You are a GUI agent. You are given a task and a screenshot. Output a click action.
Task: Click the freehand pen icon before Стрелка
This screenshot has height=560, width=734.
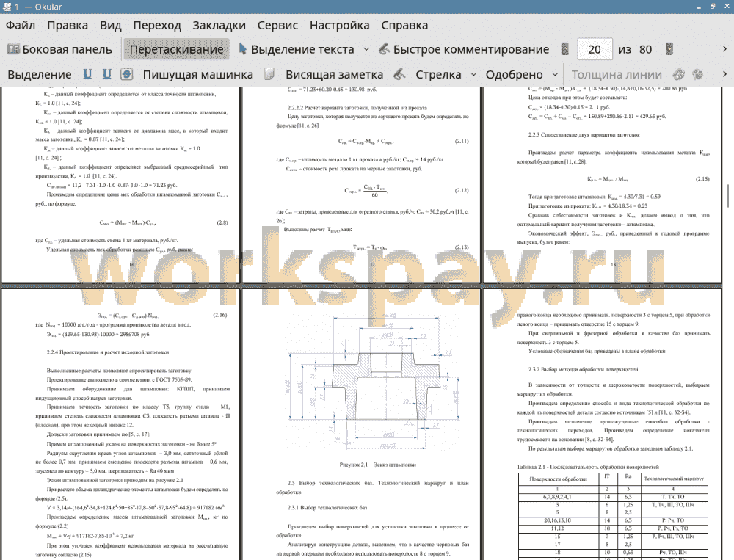click(x=399, y=74)
